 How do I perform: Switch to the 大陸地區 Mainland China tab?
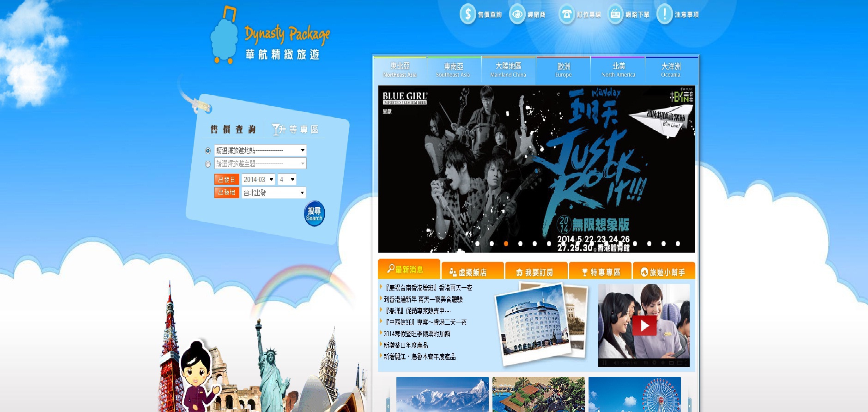tap(508, 70)
